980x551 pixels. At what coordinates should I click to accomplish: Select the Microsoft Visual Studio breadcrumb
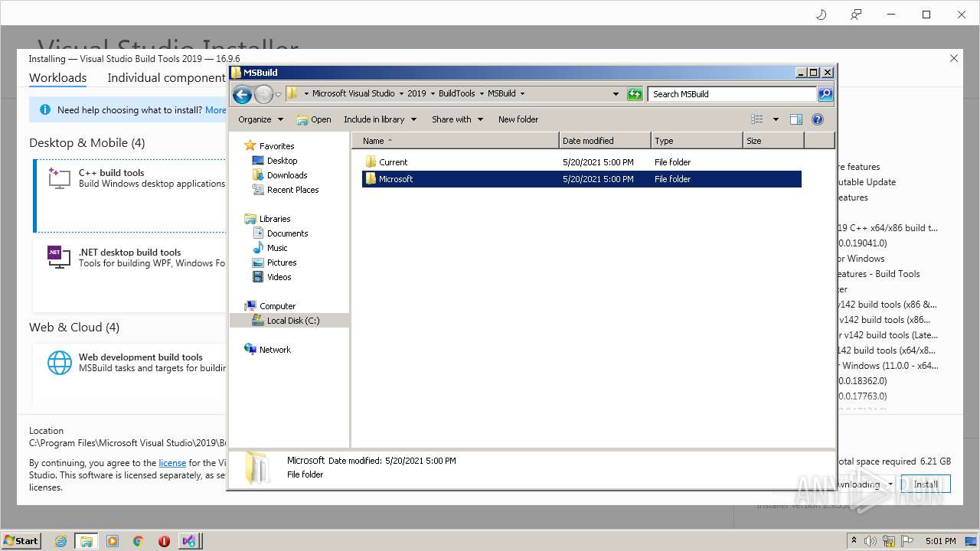click(x=353, y=93)
